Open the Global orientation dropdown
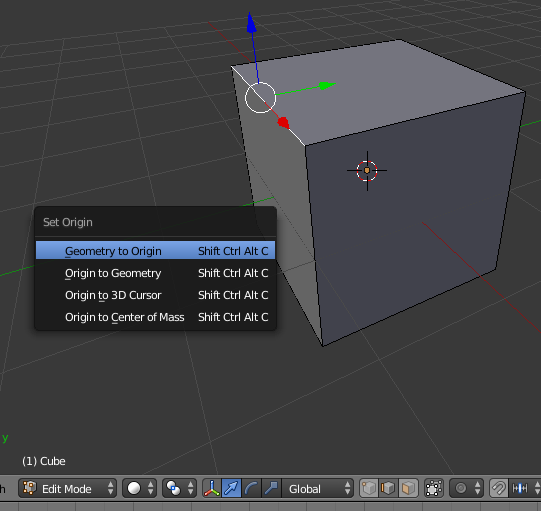541x511 pixels. [318, 488]
